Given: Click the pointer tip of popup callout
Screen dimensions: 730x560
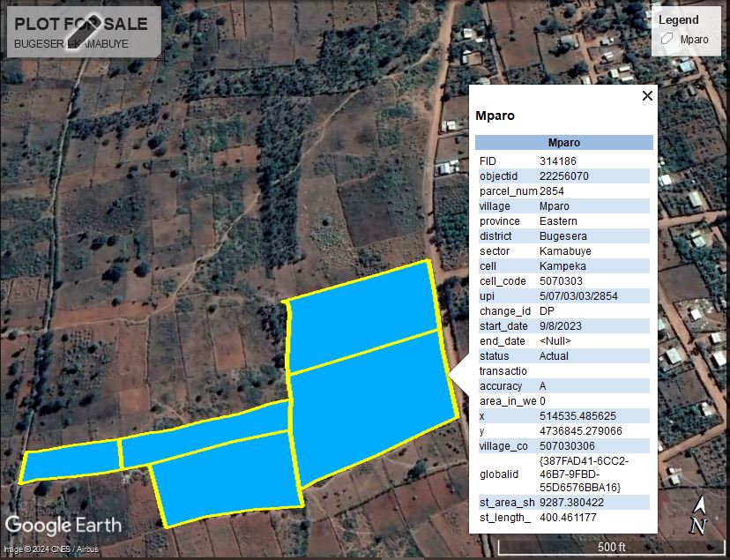Looking at the screenshot, I should click(x=451, y=377).
